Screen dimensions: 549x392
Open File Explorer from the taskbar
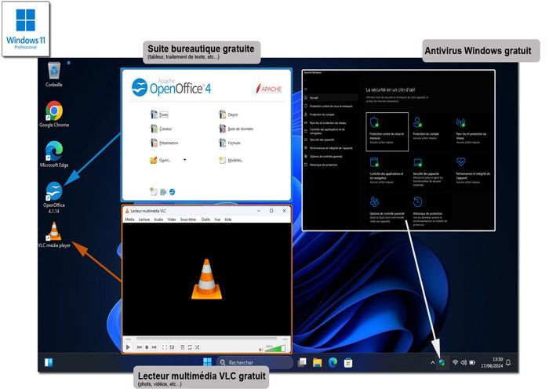click(x=317, y=362)
